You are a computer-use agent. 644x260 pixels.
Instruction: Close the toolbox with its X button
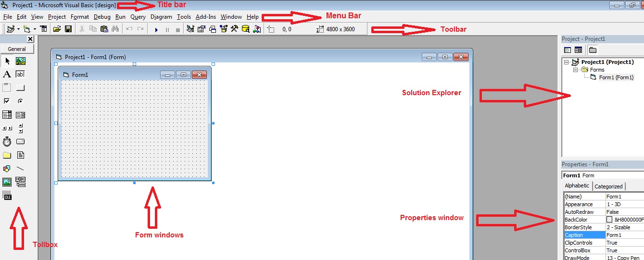(x=30, y=39)
